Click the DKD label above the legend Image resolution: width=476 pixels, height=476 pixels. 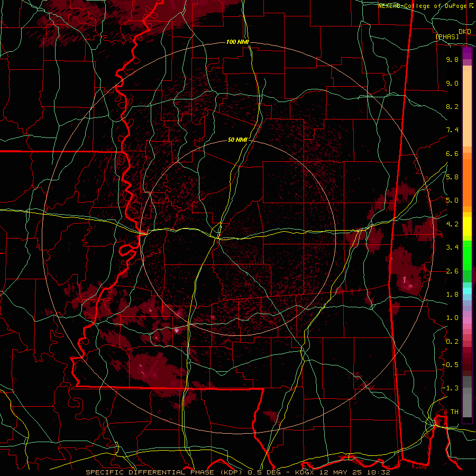click(464, 32)
